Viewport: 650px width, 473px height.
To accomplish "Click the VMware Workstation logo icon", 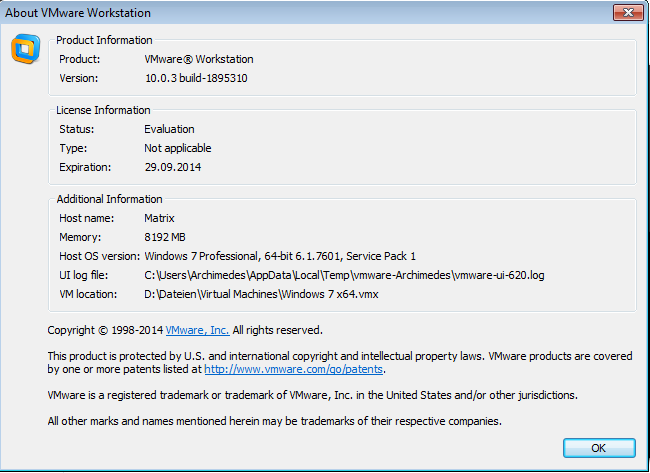I will click(25, 49).
